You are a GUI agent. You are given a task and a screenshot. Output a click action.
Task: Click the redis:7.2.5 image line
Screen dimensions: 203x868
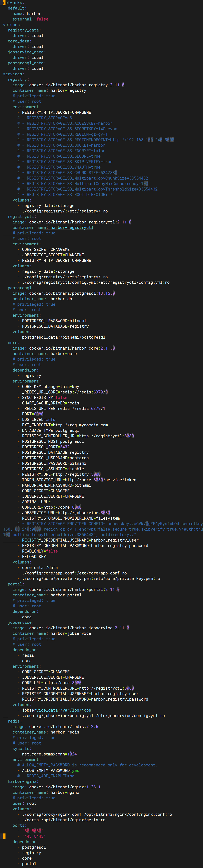tap(55, 727)
